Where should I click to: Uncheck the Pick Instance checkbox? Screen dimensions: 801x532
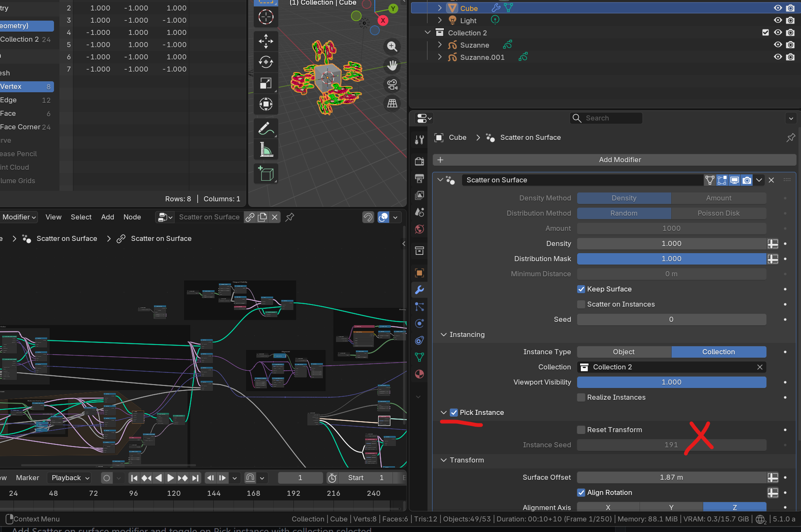454,412
